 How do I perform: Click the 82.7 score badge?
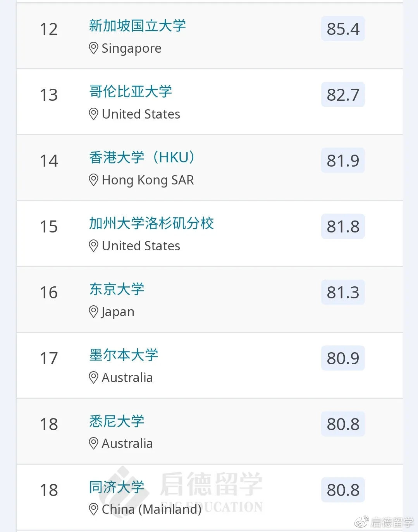(x=343, y=95)
